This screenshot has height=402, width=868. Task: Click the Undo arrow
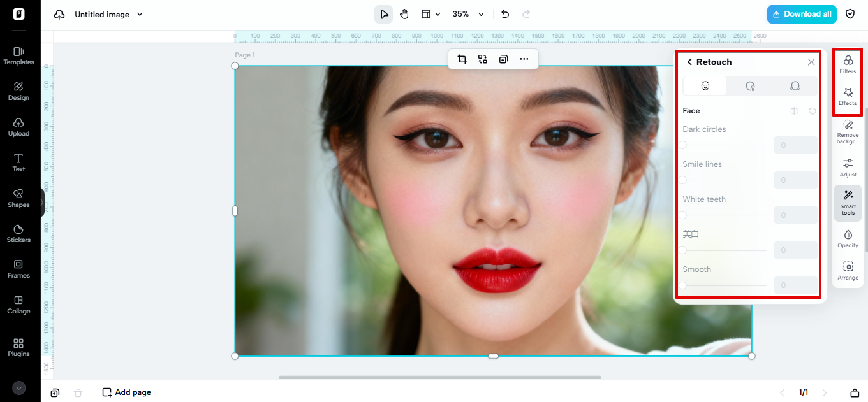pos(505,14)
